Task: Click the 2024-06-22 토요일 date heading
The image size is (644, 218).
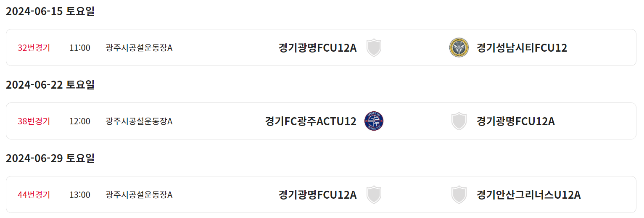Action: [x=50, y=85]
